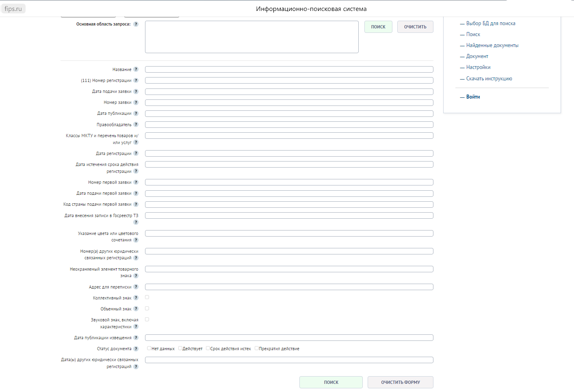
Task: Click help icon for Классы МКТУ field
Action: [x=136, y=142]
